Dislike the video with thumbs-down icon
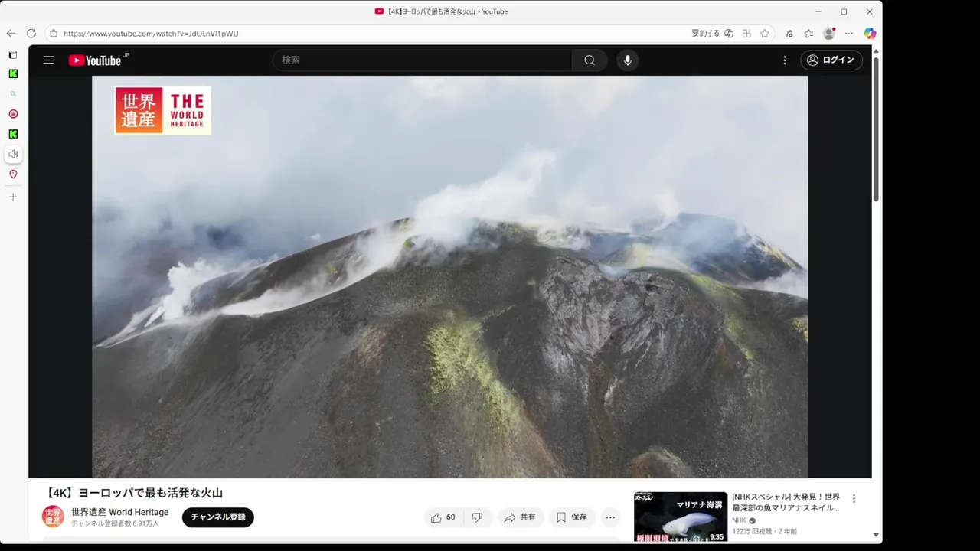This screenshot has width=980, height=551. (x=477, y=517)
